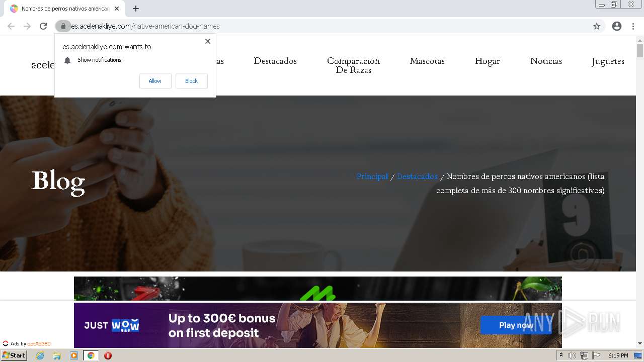This screenshot has width=644, height=362.
Task: Allow notifications from es.acelenakliye.com
Action: [x=155, y=81]
